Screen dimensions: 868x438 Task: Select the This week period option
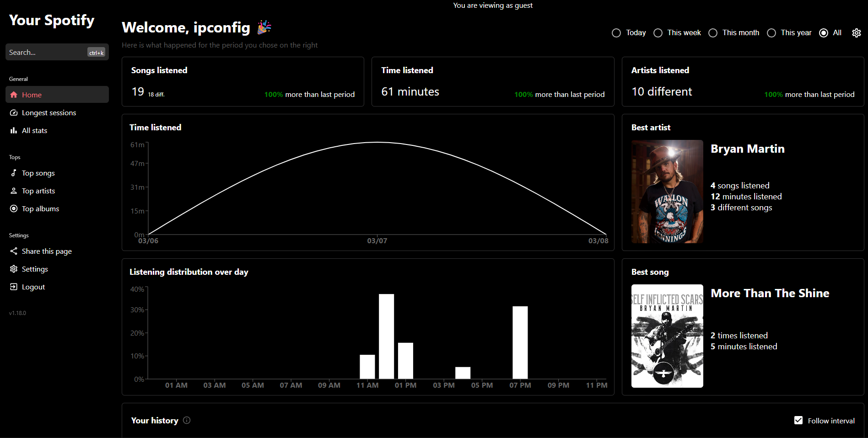pyautogui.click(x=658, y=33)
